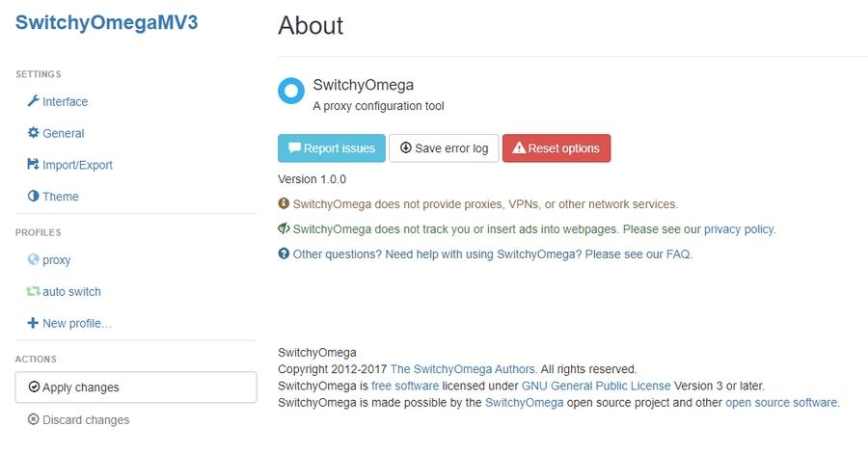The image size is (868, 454).
Task: Discard changes in the sidebar
Action: point(85,419)
